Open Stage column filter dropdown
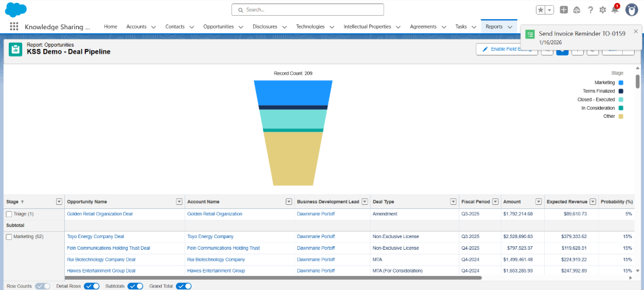The height and width of the screenshot is (290, 644). 59,202
